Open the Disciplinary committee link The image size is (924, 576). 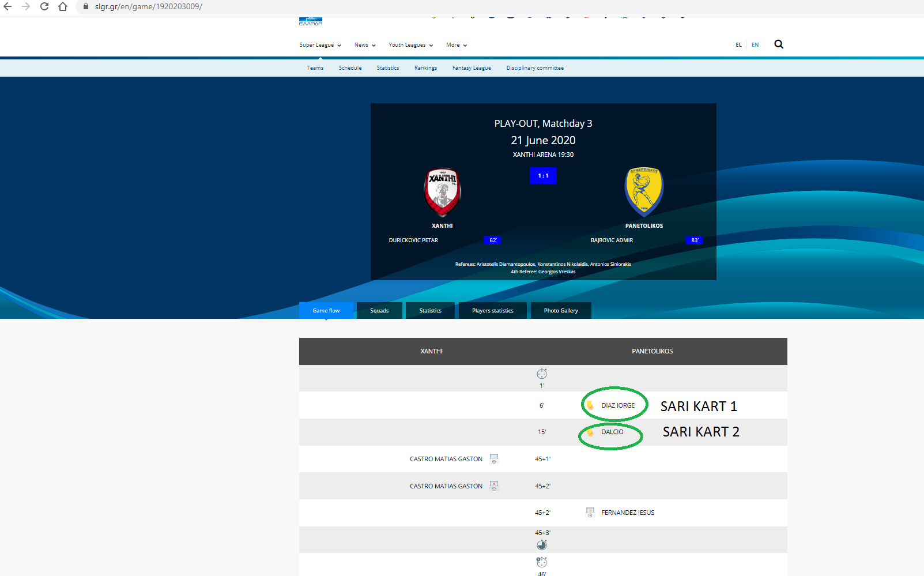click(535, 68)
